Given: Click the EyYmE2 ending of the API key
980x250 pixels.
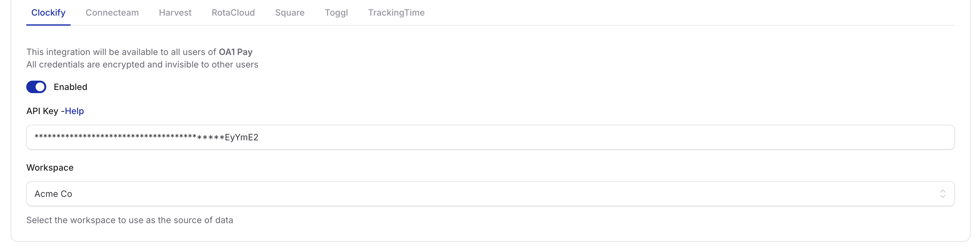Looking at the screenshot, I should (x=242, y=137).
